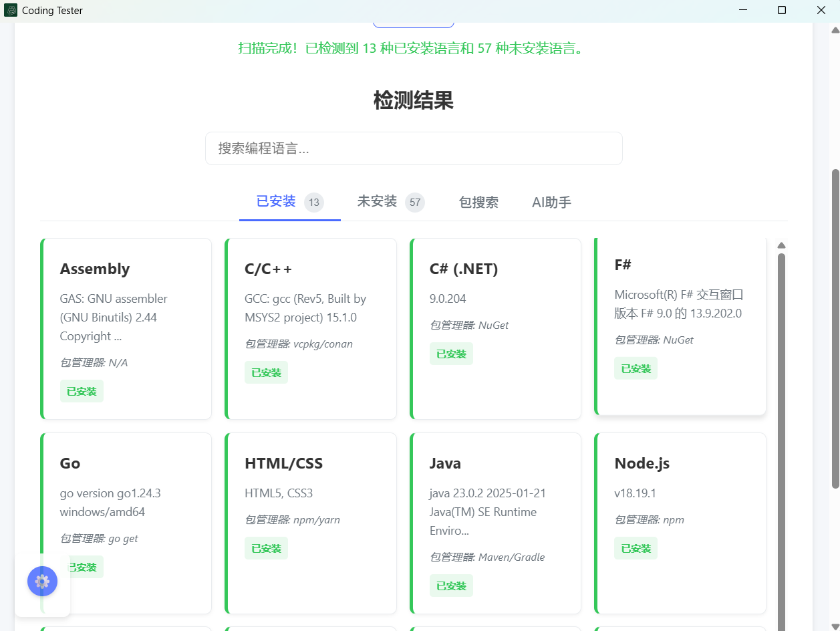Open the 包搜索 tab
Viewport: 840px width, 631px height.
(x=478, y=203)
